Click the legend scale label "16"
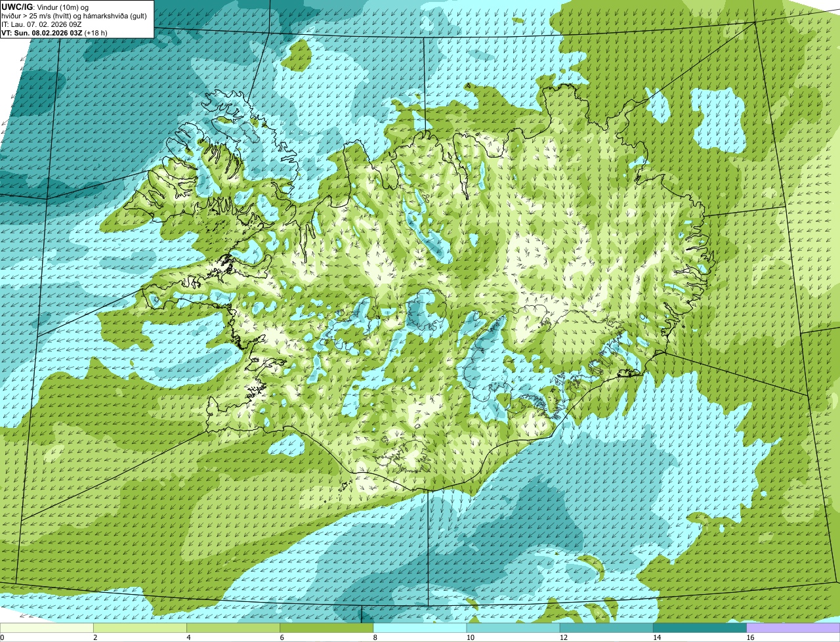 tap(750, 637)
